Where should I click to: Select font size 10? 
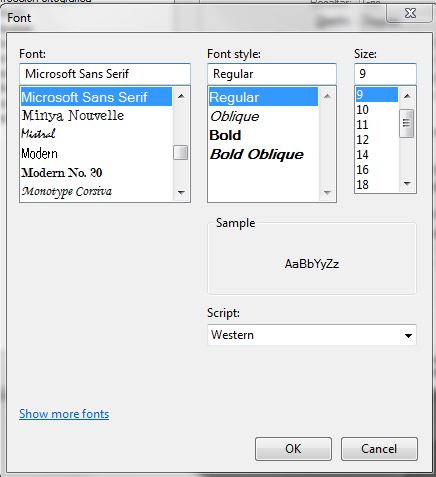coord(377,110)
